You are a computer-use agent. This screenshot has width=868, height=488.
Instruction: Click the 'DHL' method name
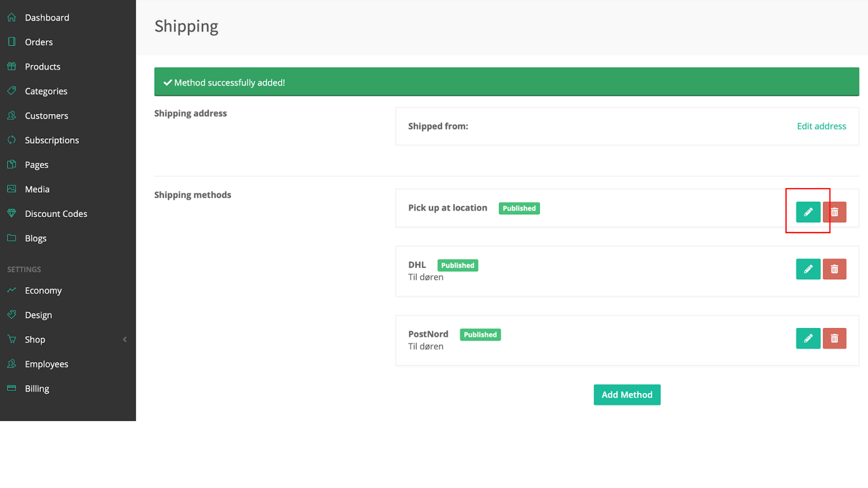(x=417, y=265)
